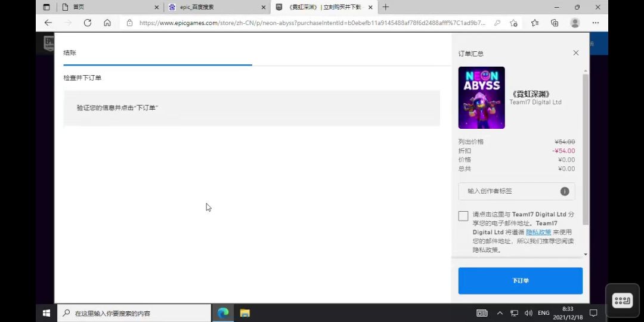Click the browser back arrow
644x322 pixels.
coord(48,23)
